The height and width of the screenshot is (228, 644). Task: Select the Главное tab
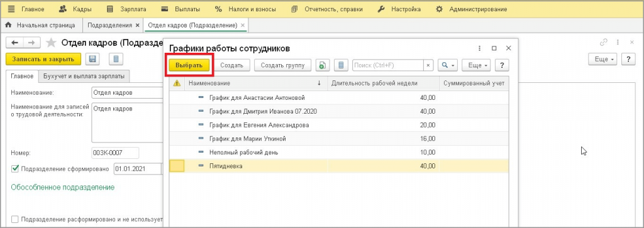click(22, 76)
